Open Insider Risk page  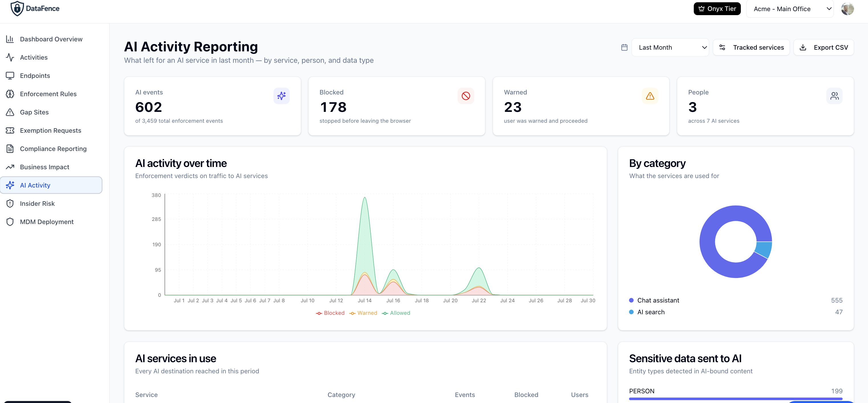click(x=51, y=203)
